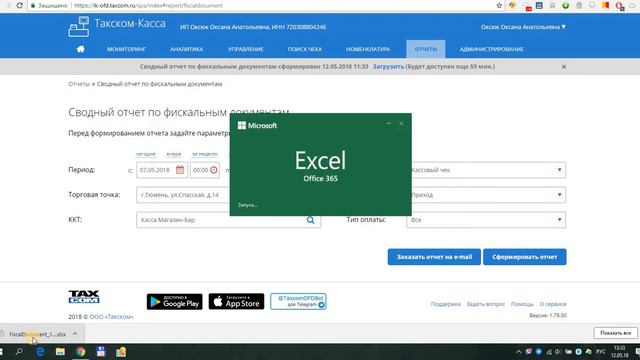Click Сформировать отчет button
Screen dimensions: 640x360
click(x=524, y=257)
